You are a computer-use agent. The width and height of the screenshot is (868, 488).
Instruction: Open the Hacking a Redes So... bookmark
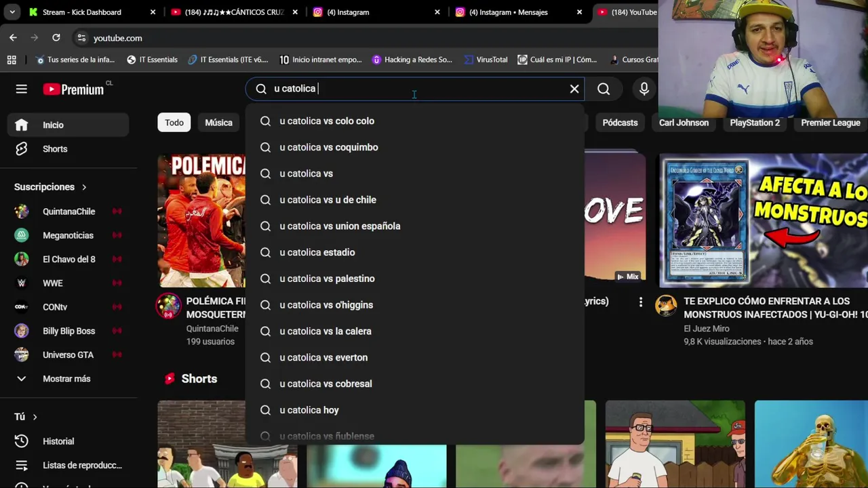412,60
